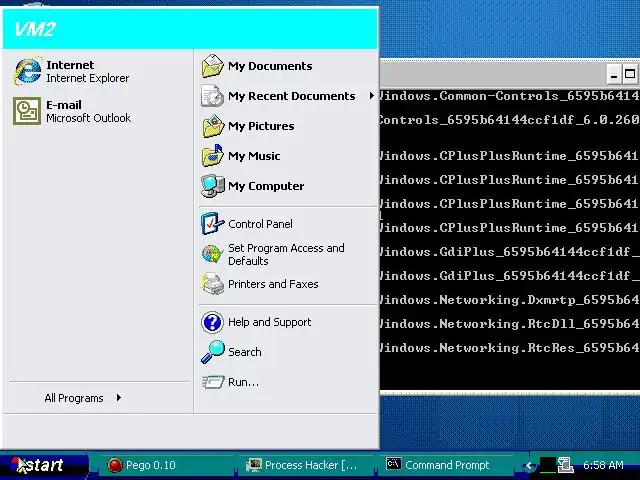Open the My Computer icon
This screenshot has height=480, width=640.
(212, 186)
